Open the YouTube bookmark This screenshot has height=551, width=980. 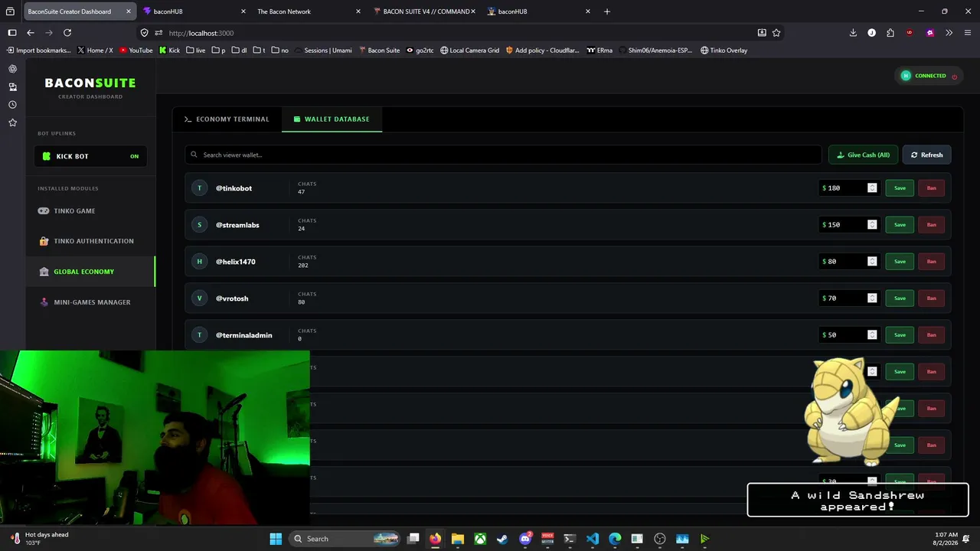136,51
